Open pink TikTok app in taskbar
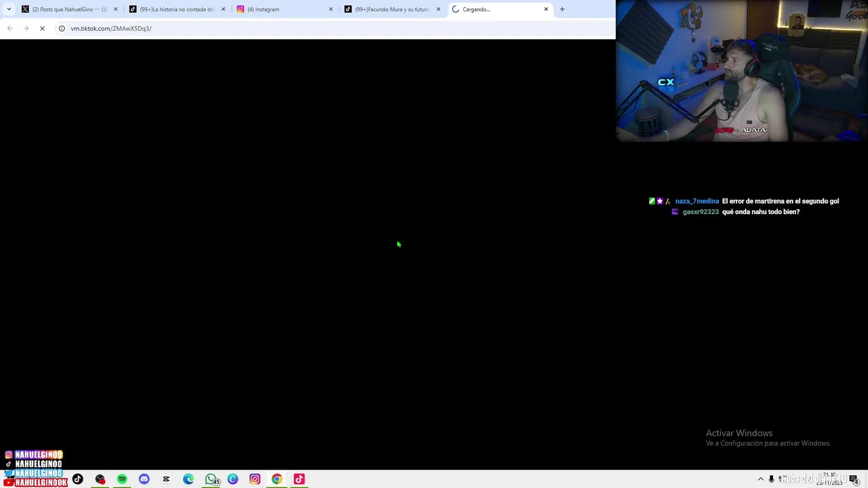This screenshot has height=488, width=868. pos(299,479)
